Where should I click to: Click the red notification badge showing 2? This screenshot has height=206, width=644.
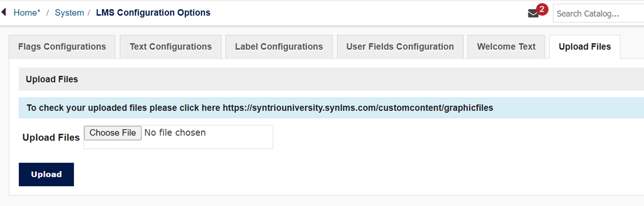542,9
